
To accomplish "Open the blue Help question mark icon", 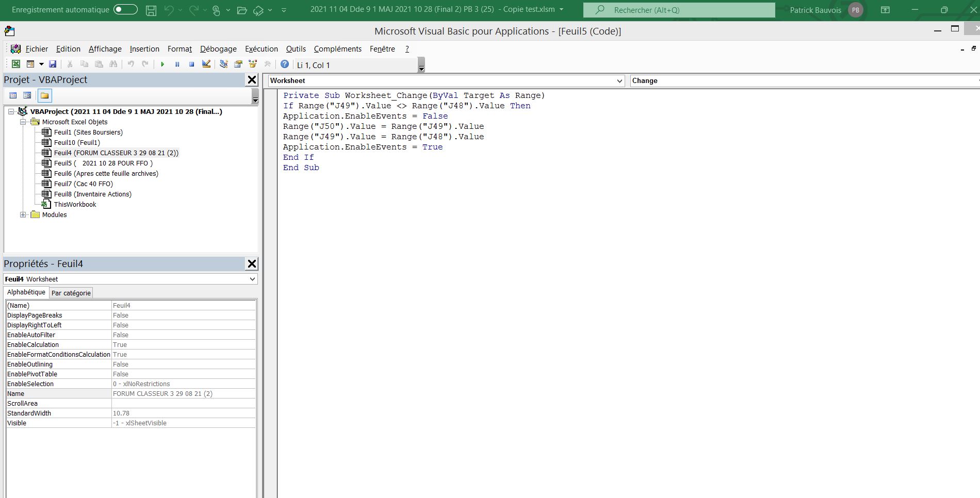I will click(285, 64).
